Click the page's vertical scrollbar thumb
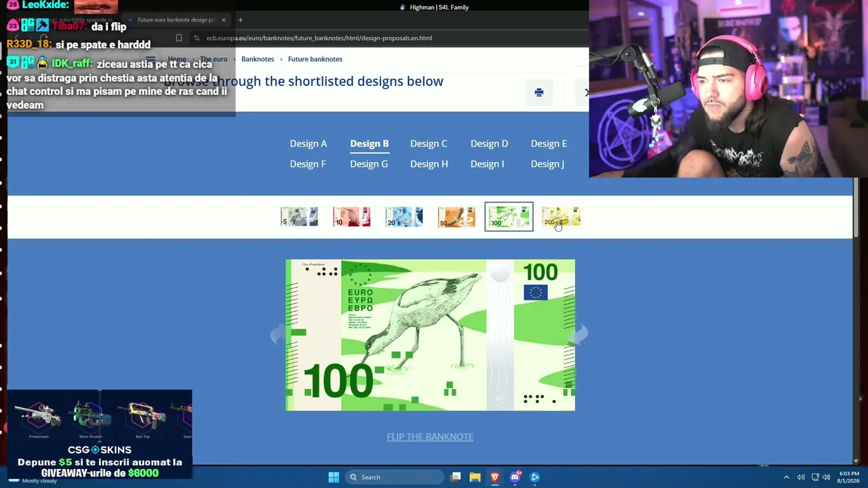 tap(856, 207)
